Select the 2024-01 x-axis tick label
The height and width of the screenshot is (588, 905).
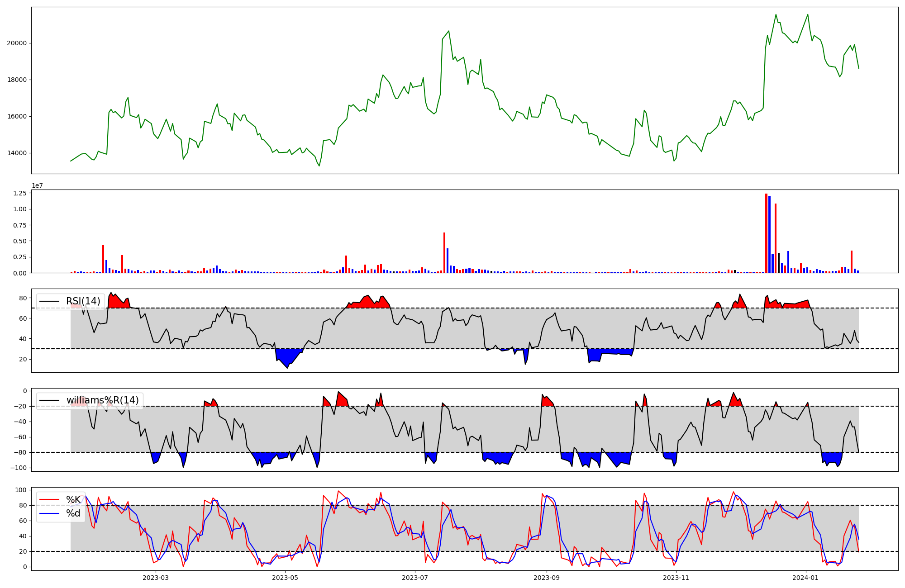(x=806, y=578)
